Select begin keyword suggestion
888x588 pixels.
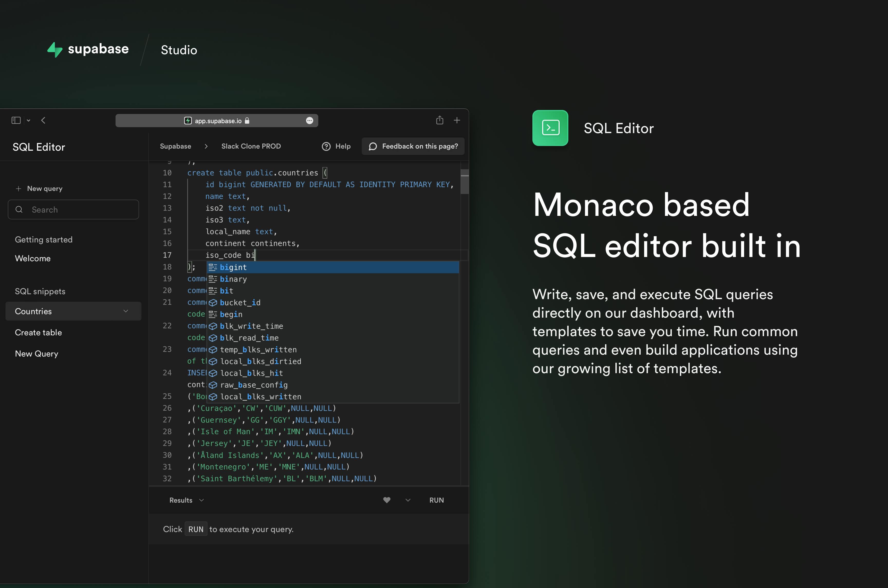(x=333, y=314)
